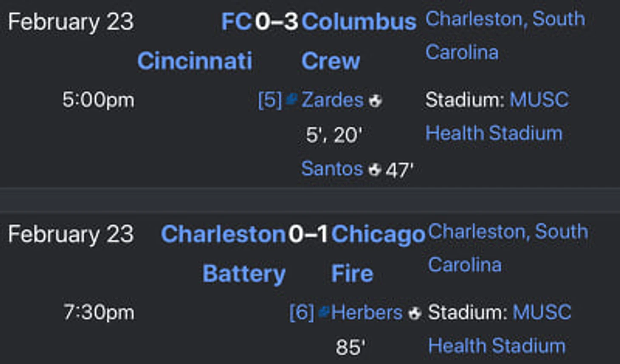Click the 0–1 match score text

pos(308,234)
